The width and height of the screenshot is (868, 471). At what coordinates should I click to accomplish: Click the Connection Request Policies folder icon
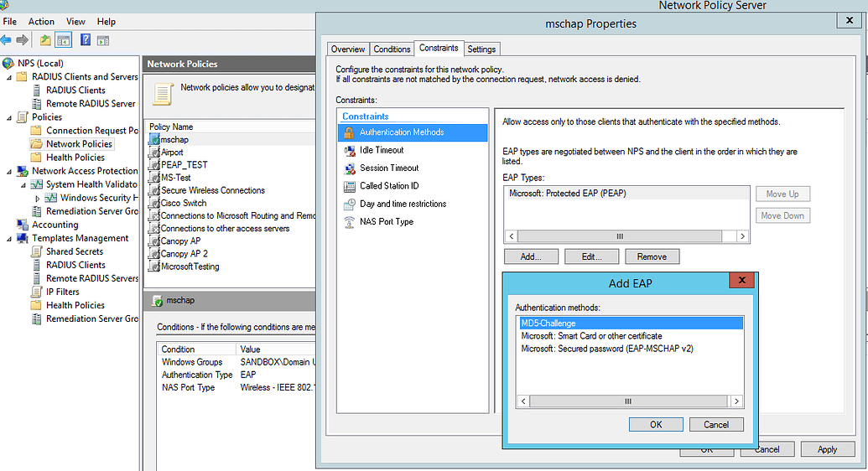click(37, 131)
